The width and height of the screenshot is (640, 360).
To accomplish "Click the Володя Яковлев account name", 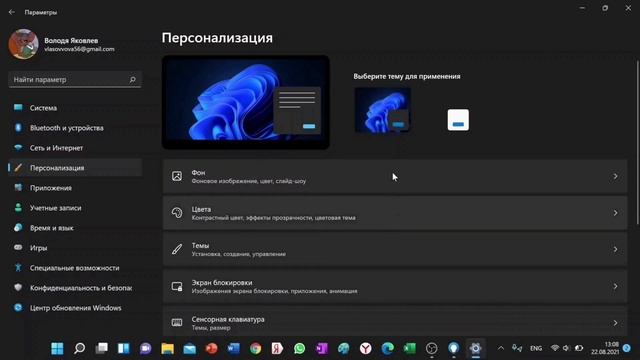I will [x=71, y=40].
